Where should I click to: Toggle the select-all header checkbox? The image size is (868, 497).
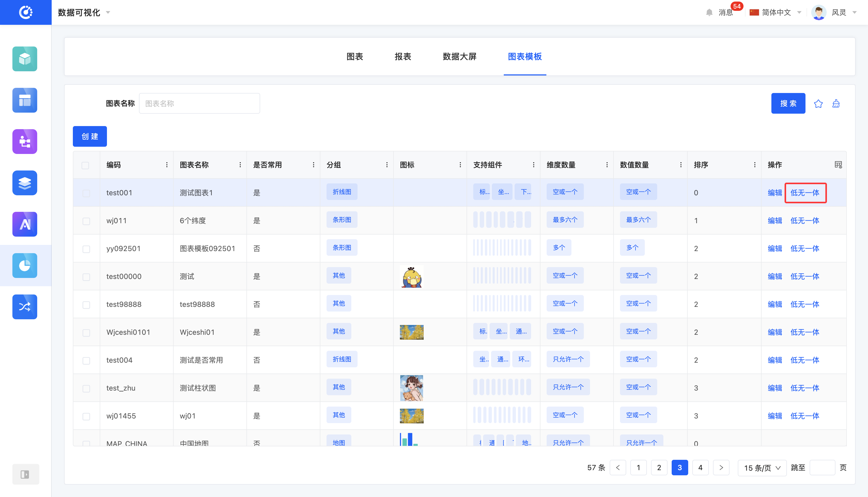pyautogui.click(x=85, y=165)
